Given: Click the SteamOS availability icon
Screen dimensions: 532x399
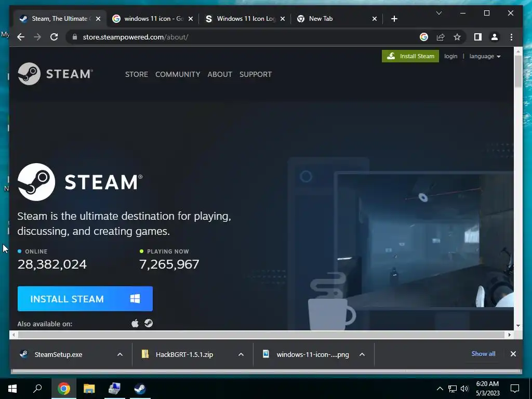Looking at the screenshot, I should pyautogui.click(x=149, y=323).
